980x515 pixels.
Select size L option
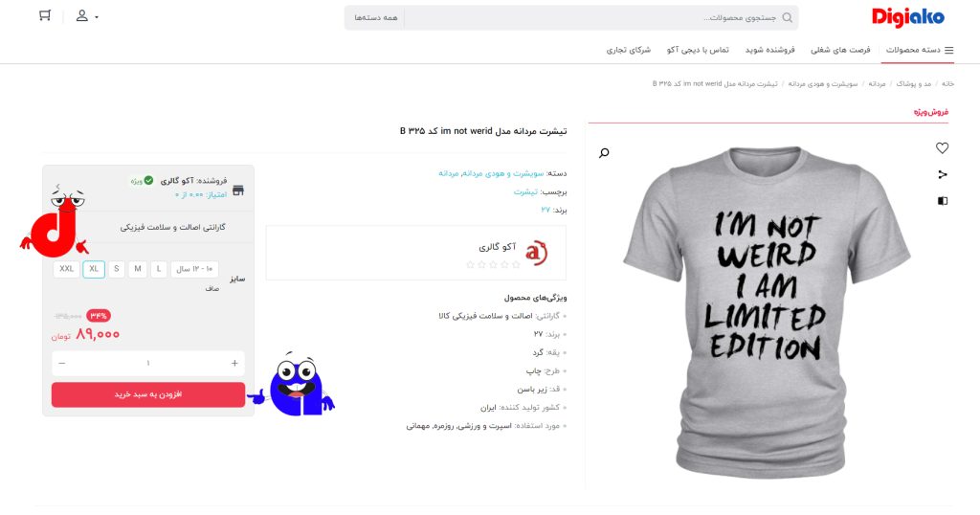159,269
